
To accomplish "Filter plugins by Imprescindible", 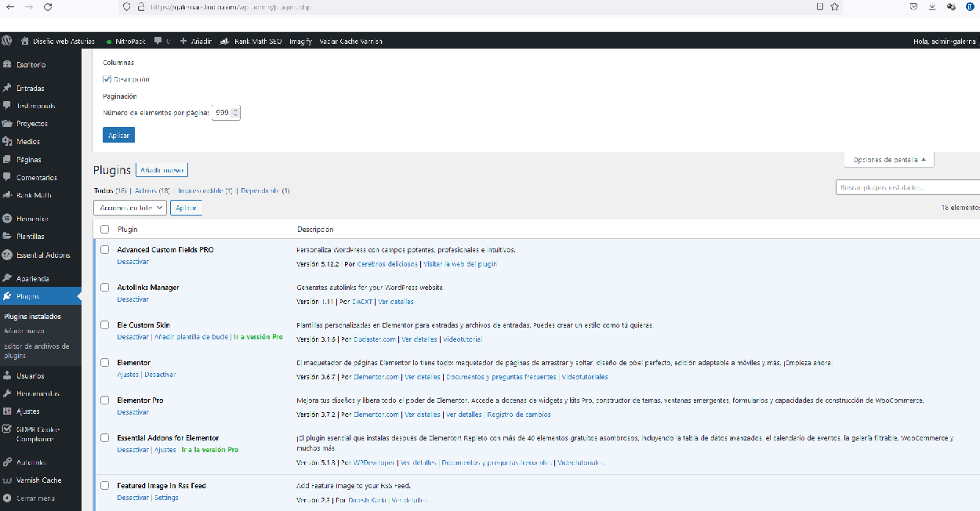I will pyautogui.click(x=205, y=190).
